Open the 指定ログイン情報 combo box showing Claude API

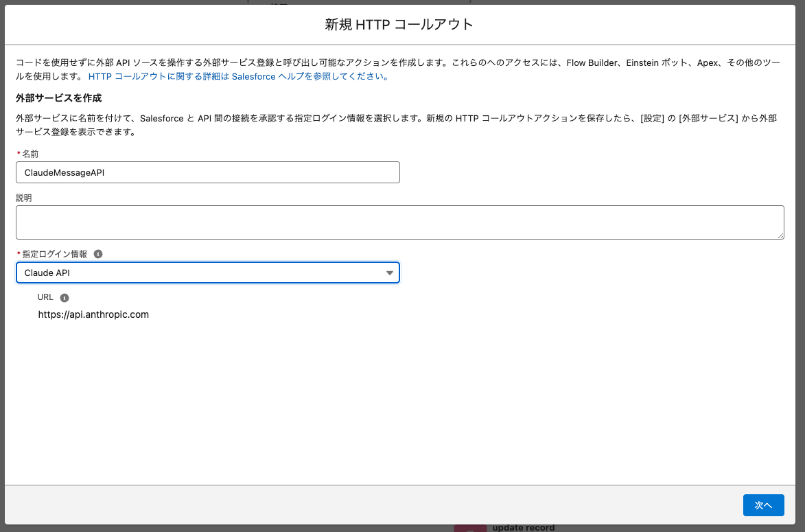(207, 273)
